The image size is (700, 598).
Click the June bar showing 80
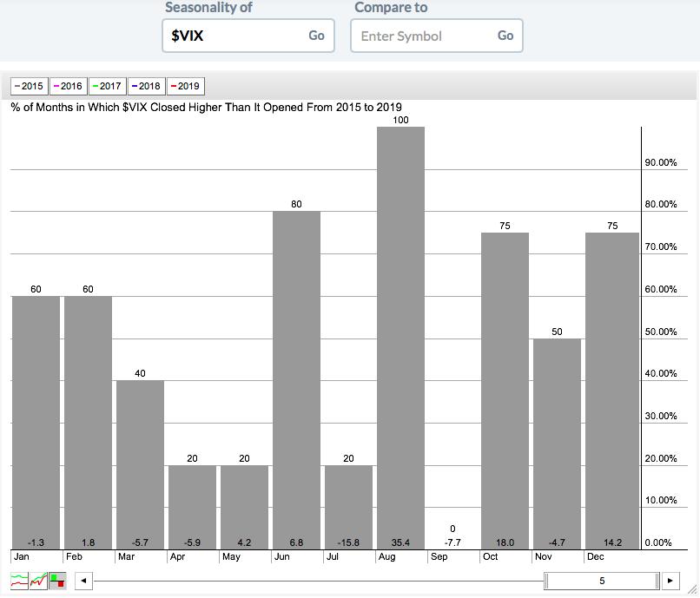pyautogui.click(x=296, y=380)
